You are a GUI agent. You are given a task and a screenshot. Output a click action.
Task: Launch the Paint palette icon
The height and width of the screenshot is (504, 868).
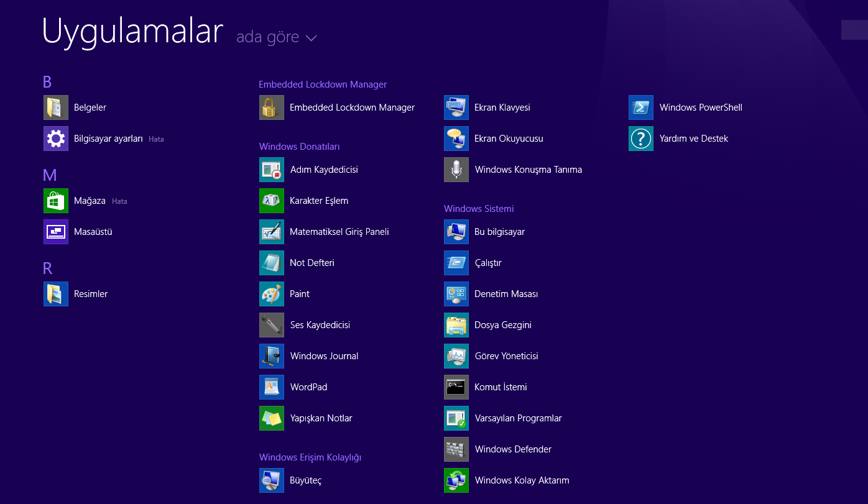pyautogui.click(x=272, y=294)
